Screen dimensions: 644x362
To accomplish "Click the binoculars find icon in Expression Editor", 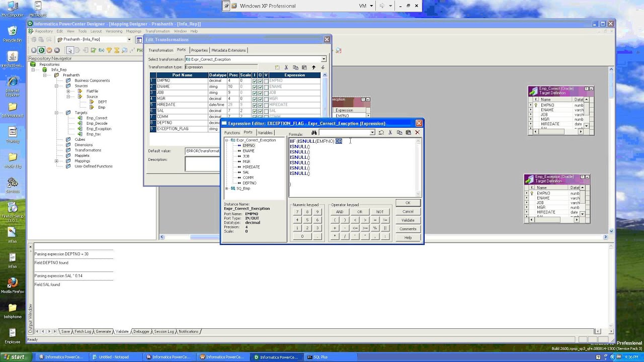I will 314,133.
